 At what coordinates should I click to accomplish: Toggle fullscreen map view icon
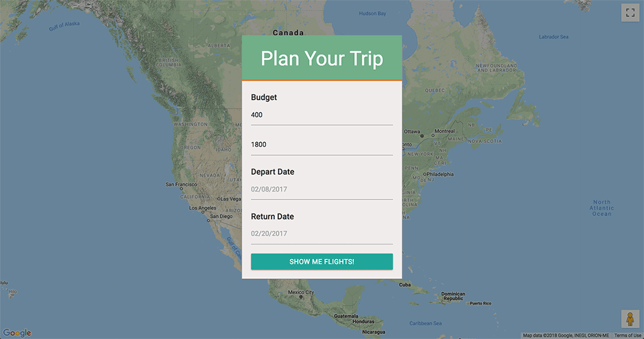630,13
